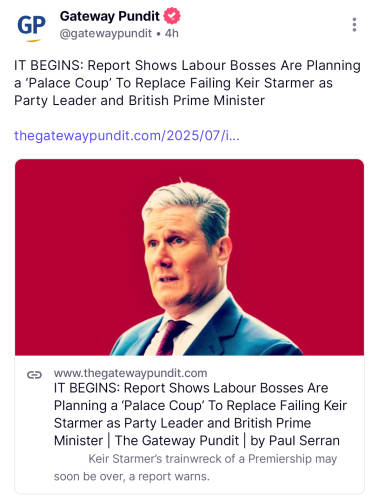Click the 4h timestamp
The width and height of the screenshot is (379, 500).
click(172, 33)
